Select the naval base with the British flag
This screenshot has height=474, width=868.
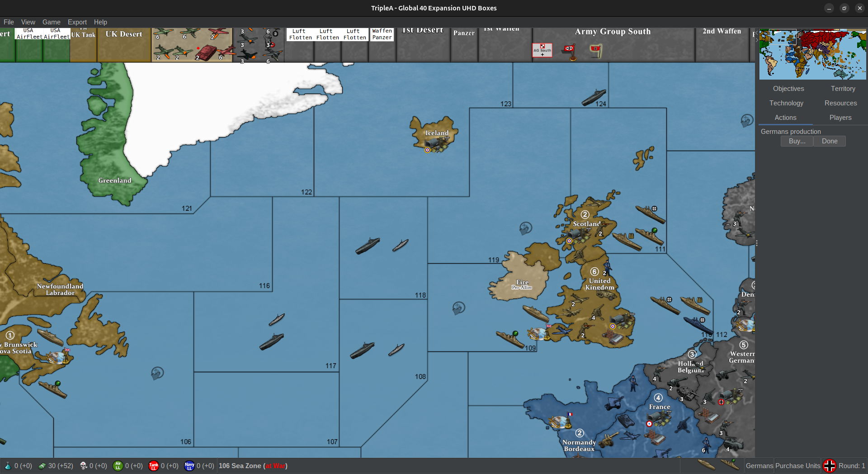tap(539, 333)
